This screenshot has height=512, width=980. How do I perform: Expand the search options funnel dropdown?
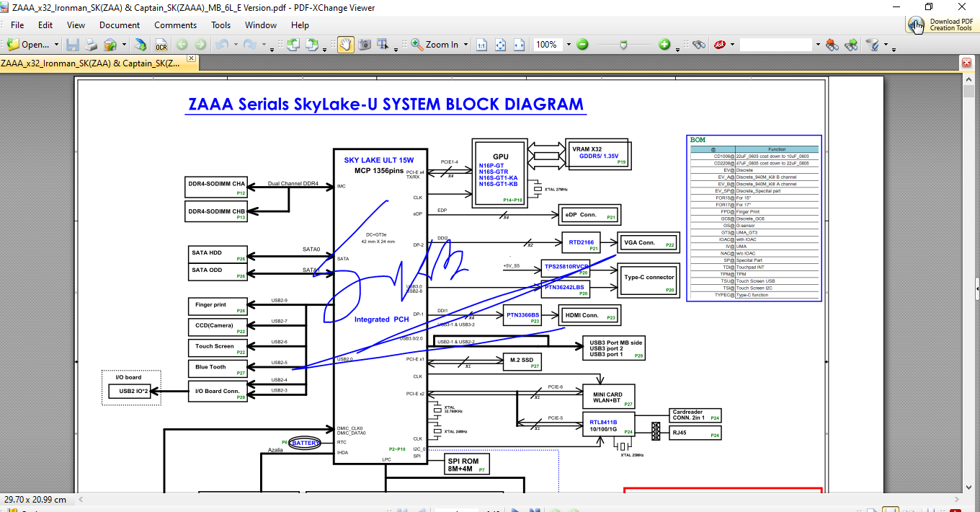point(886,45)
